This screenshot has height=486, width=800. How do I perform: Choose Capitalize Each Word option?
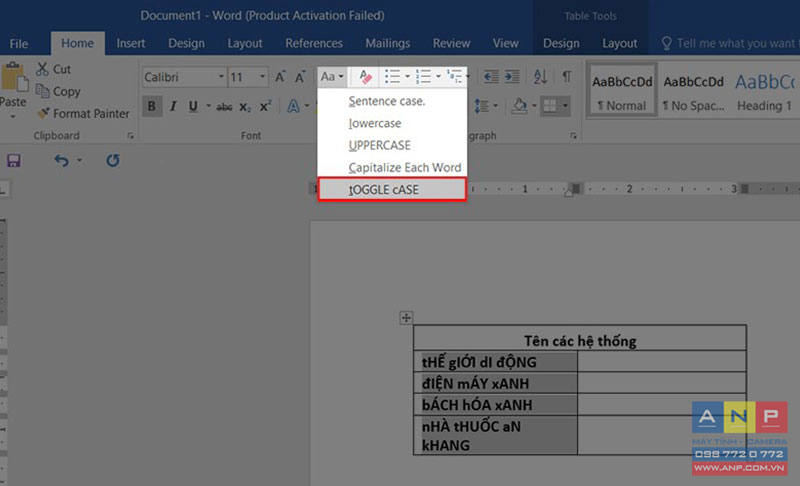pos(392,167)
